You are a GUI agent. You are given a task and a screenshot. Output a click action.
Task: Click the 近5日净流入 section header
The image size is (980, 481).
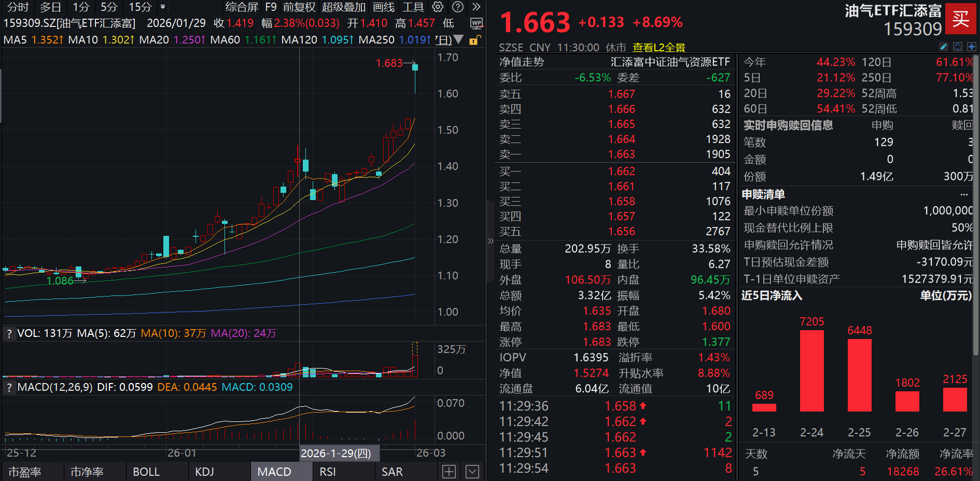click(772, 296)
